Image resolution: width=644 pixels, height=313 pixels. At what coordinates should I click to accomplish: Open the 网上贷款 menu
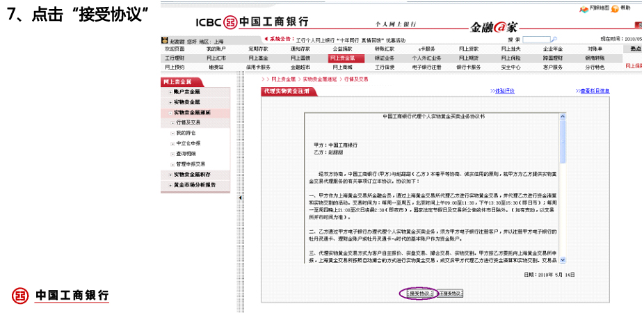pos(468,49)
